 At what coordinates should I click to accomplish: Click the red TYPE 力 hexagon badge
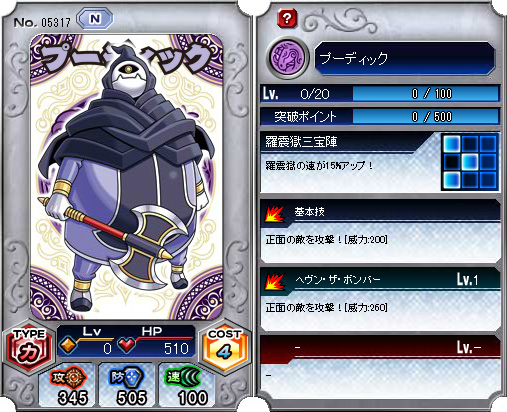[29, 348]
